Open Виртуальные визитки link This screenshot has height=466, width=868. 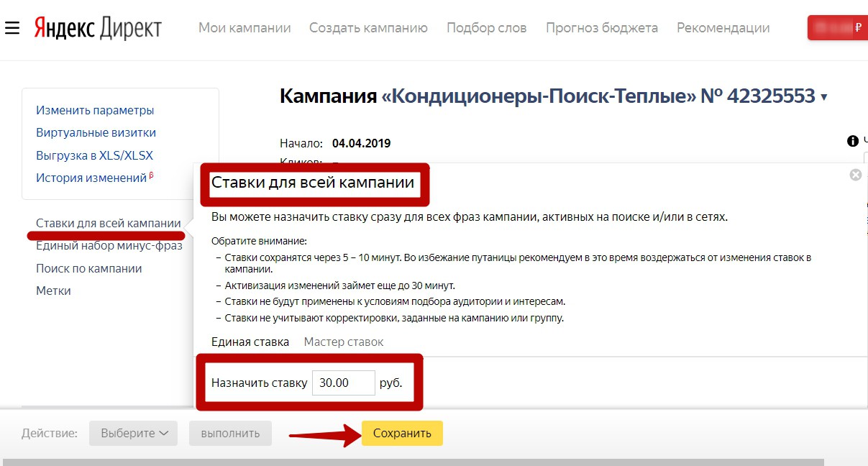[x=96, y=132]
